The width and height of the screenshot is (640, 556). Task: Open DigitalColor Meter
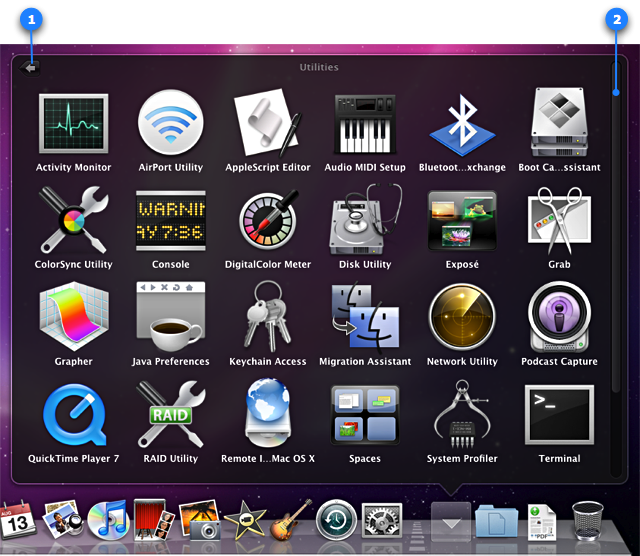[268, 220]
